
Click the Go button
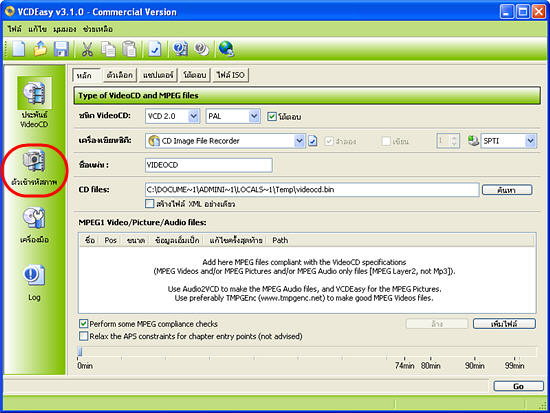(x=518, y=386)
